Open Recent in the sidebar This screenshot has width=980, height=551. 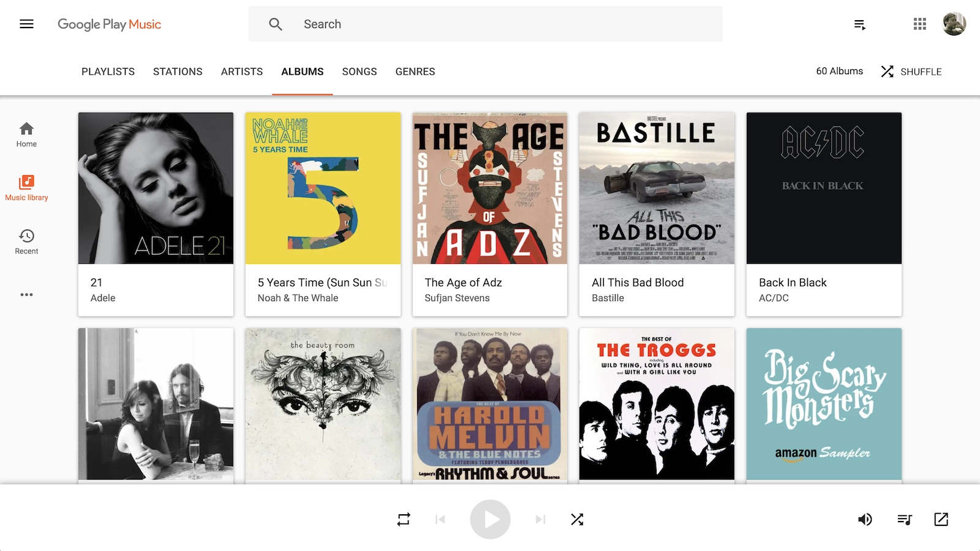coord(26,242)
